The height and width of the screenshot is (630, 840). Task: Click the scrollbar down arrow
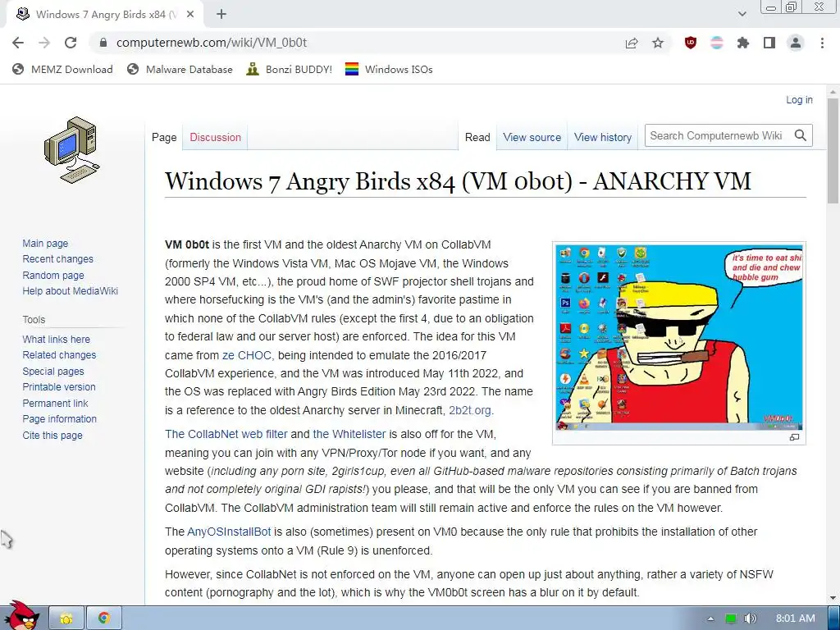(x=833, y=598)
